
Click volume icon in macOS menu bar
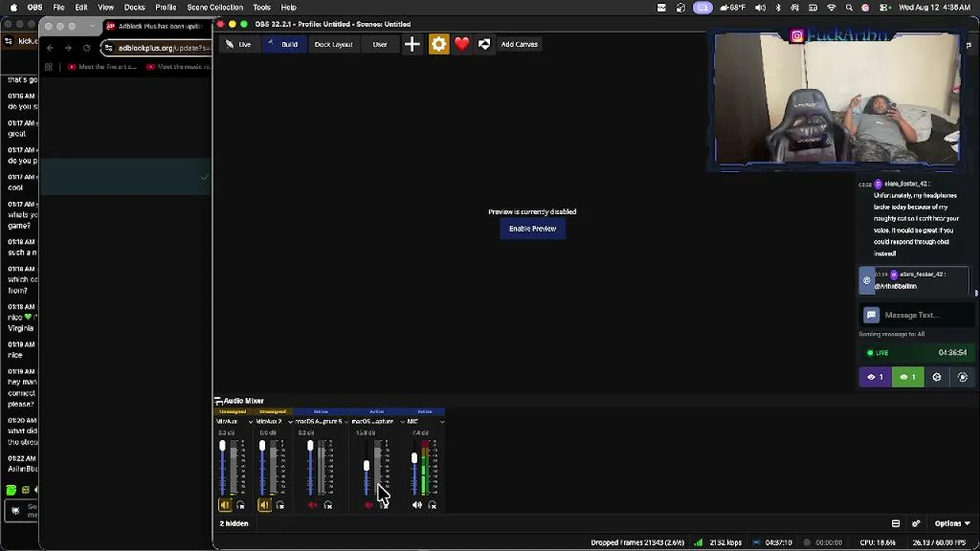point(760,8)
